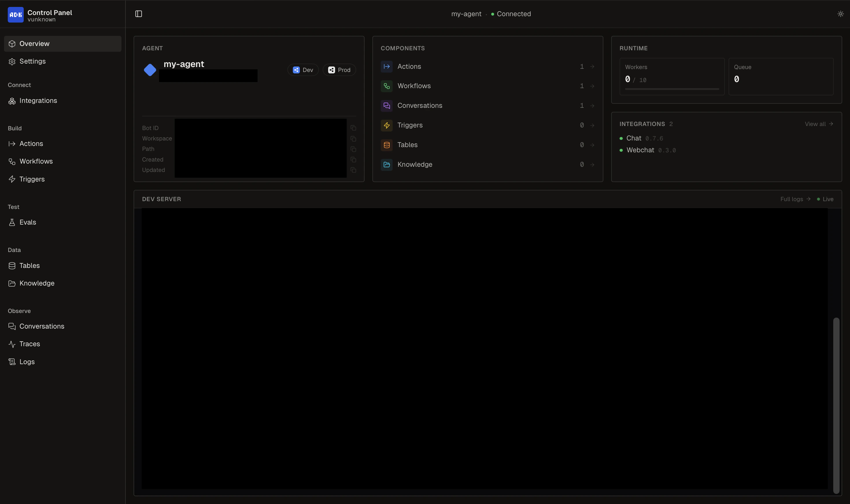
Task: Open Settings from the sidebar
Action: pyautogui.click(x=32, y=61)
